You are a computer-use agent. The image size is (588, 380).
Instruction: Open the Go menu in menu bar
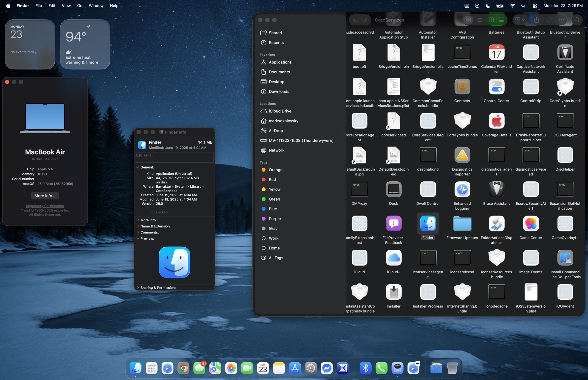pos(79,6)
